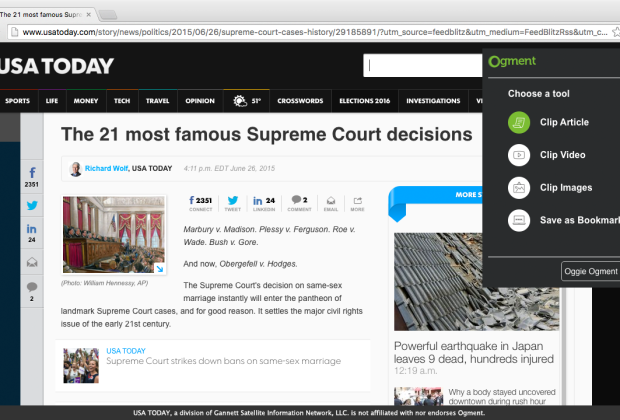The height and width of the screenshot is (420, 620).
Task: Open the Crosswords section
Action: pos(300,101)
